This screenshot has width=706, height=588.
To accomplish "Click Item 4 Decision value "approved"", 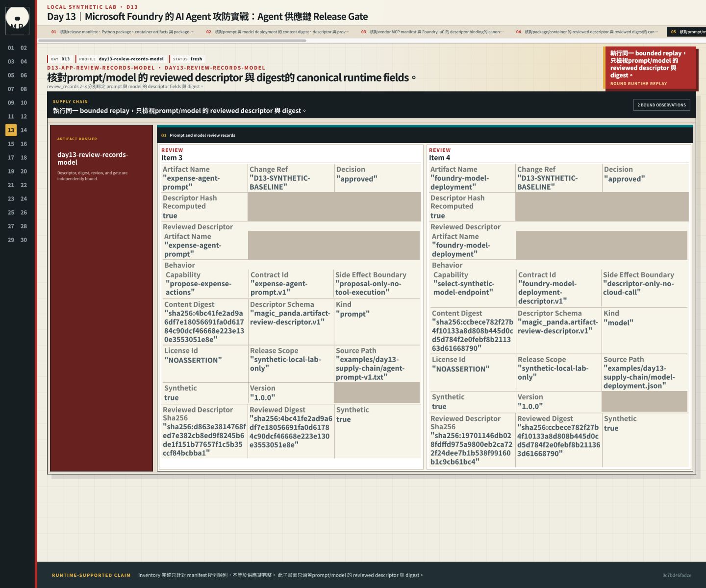I will point(624,179).
